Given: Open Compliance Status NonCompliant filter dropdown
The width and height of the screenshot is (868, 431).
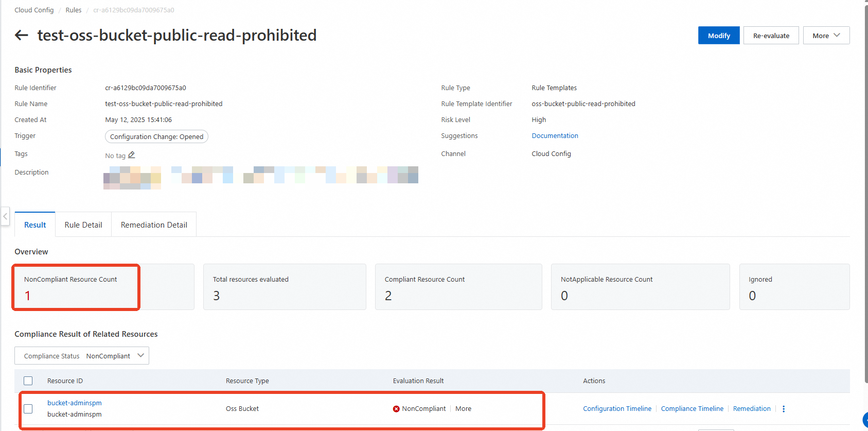Looking at the screenshot, I should [82, 356].
